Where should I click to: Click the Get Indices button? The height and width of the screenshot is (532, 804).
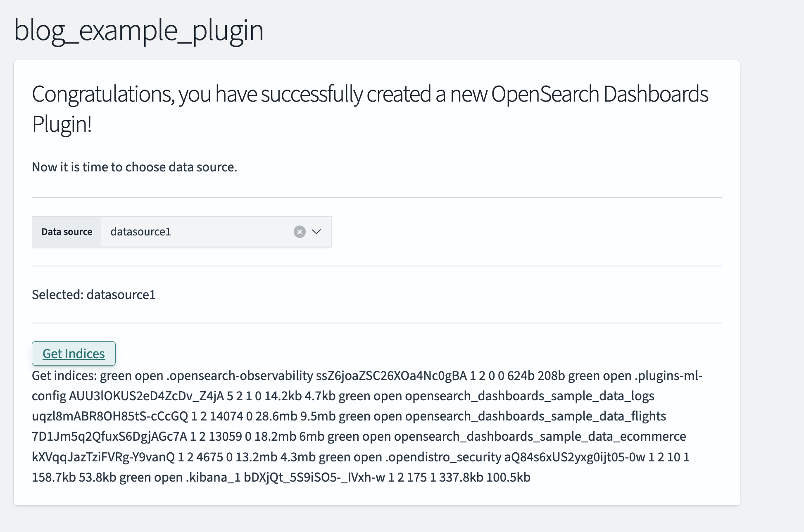click(74, 354)
